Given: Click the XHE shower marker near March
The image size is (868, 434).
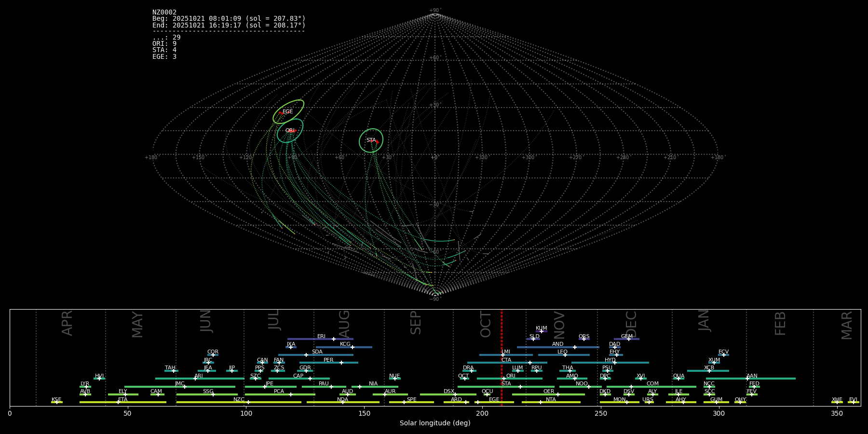Looking at the screenshot, I should tap(837, 402).
